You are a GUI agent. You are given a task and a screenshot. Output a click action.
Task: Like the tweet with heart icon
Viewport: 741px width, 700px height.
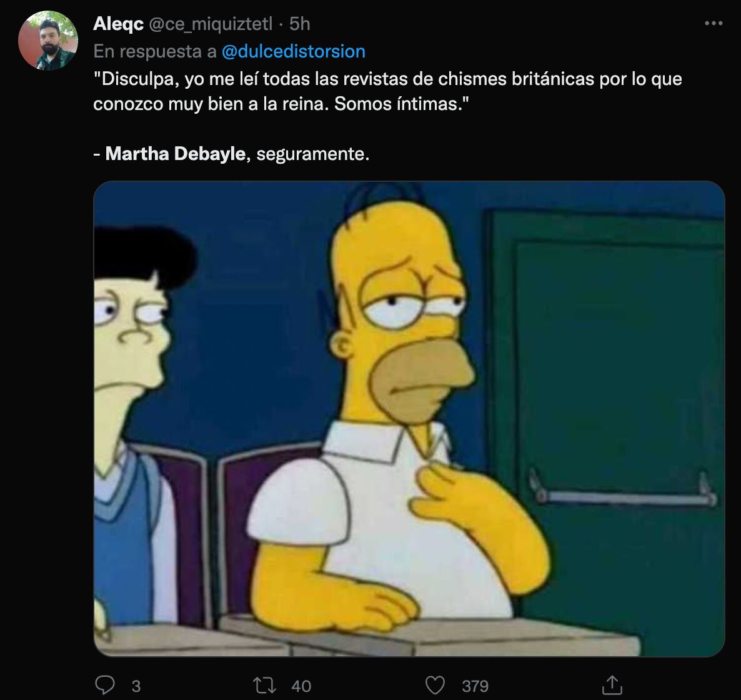435,686
